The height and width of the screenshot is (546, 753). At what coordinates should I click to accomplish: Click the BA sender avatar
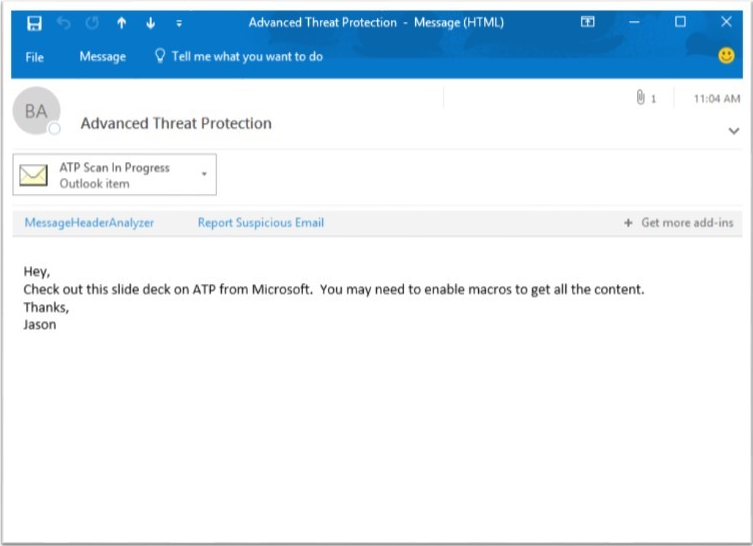(x=36, y=111)
